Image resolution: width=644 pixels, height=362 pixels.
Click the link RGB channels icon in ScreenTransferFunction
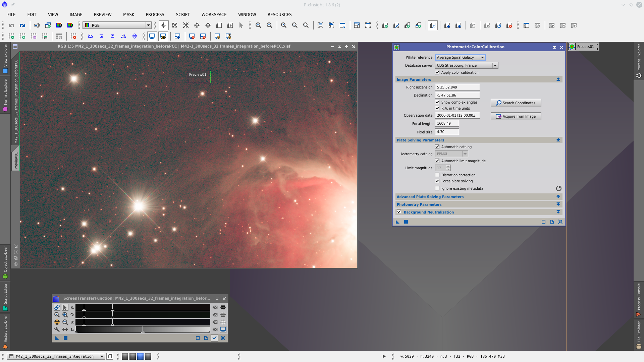tap(57, 307)
